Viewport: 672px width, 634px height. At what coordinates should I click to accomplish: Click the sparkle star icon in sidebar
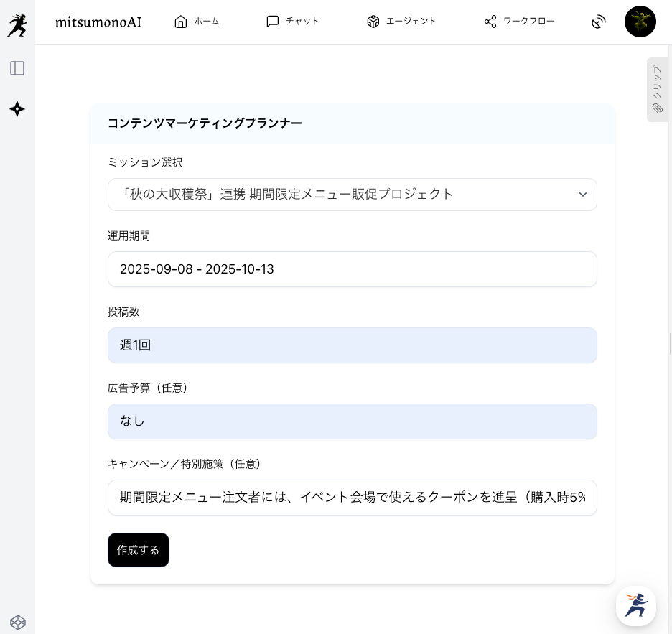tap(17, 109)
